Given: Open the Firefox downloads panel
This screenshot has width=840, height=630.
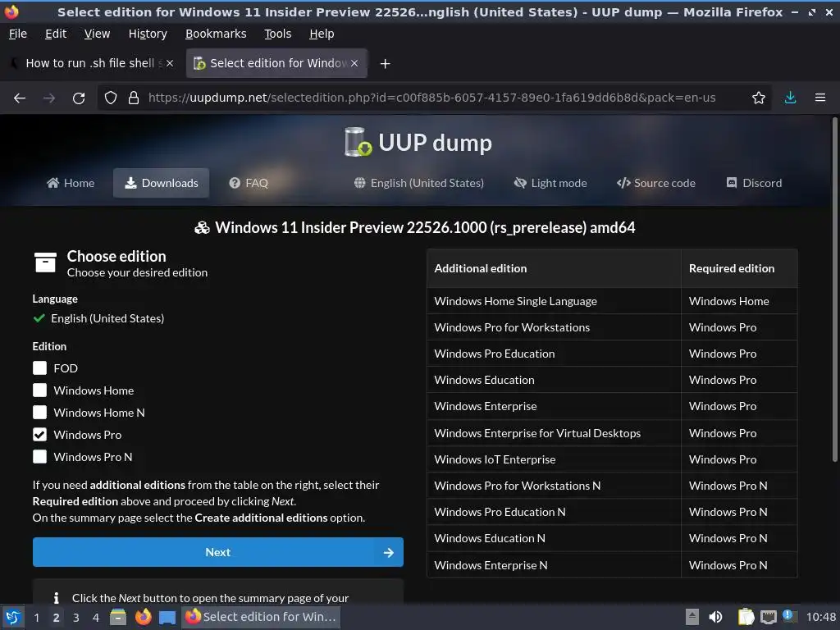Looking at the screenshot, I should 790,98.
